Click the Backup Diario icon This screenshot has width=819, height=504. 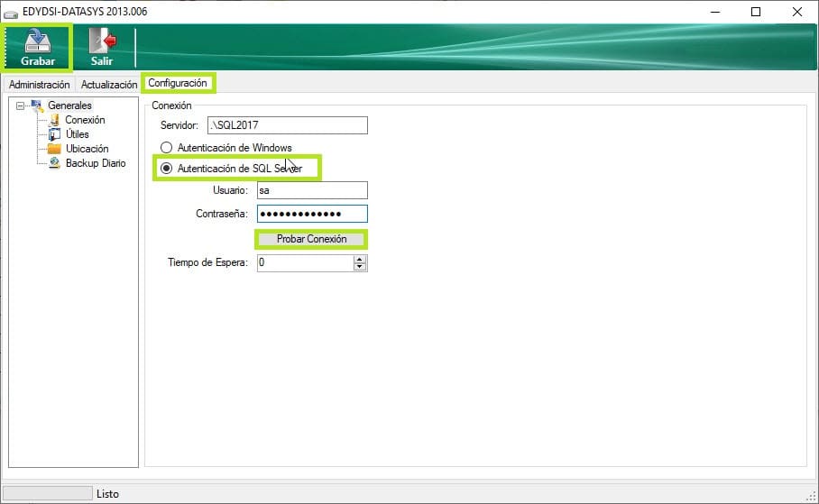(x=55, y=163)
